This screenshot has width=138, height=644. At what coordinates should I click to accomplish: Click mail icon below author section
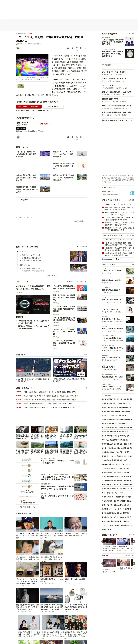pyautogui.click(x=68, y=137)
